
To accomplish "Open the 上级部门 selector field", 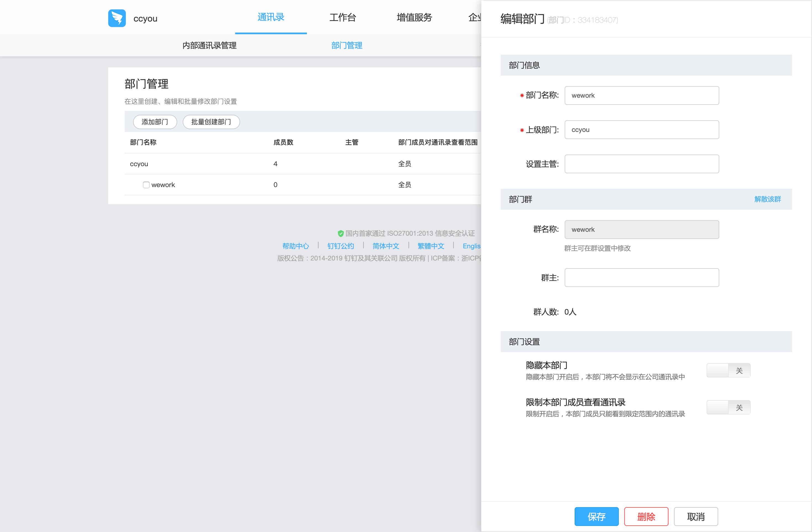I will point(641,130).
